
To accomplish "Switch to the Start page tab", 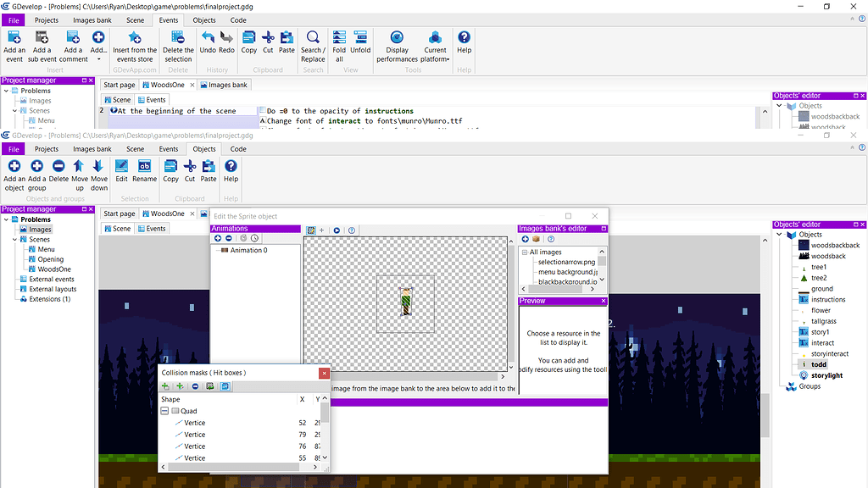I will (119, 213).
